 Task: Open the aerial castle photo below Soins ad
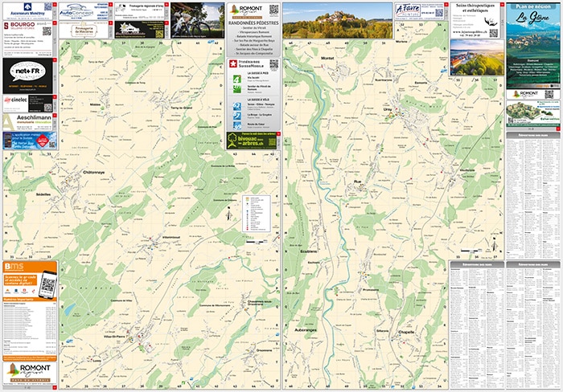[x=477, y=57]
